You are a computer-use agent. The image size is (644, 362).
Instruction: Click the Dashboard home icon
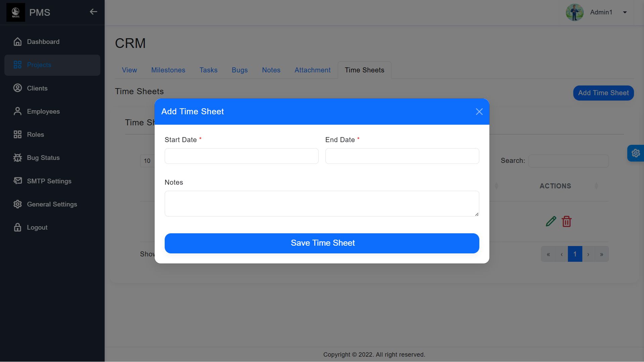pyautogui.click(x=17, y=42)
